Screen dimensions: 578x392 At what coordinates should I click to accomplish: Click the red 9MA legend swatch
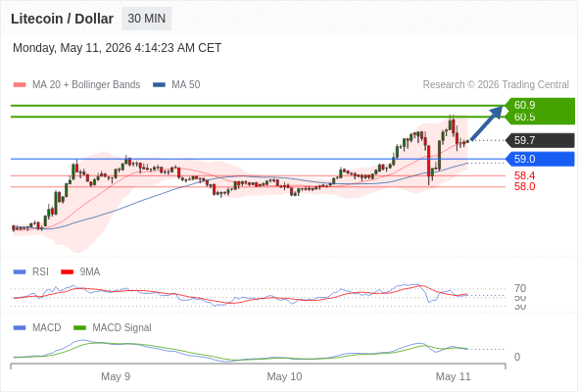coord(67,272)
